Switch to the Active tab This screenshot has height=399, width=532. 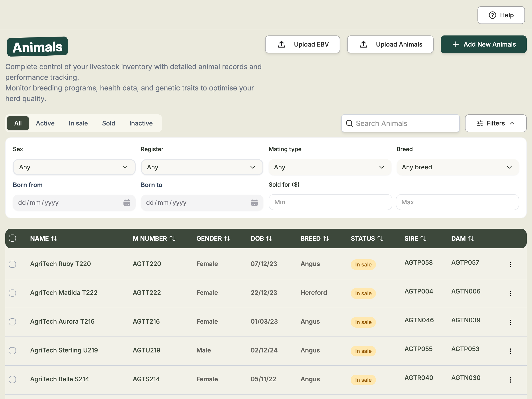tap(45, 123)
